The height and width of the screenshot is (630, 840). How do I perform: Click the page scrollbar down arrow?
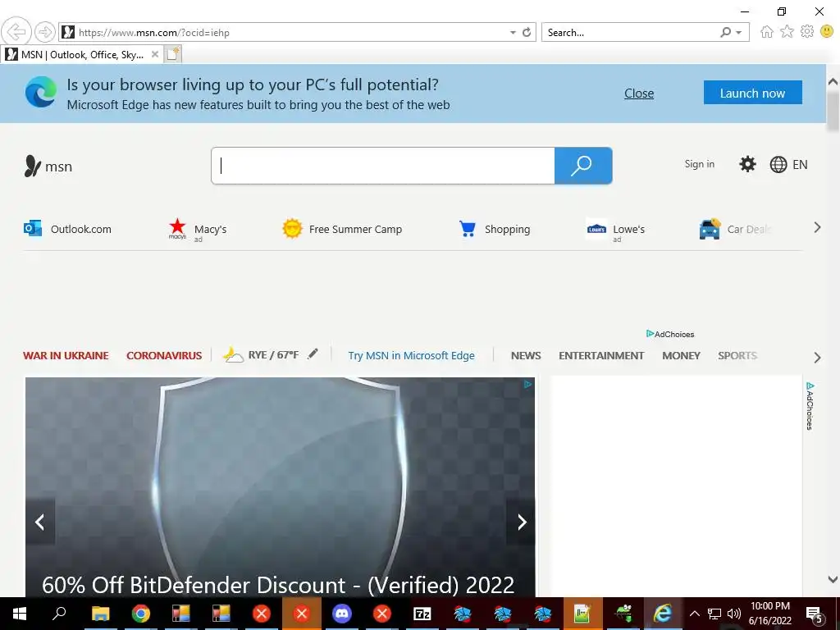(833, 579)
